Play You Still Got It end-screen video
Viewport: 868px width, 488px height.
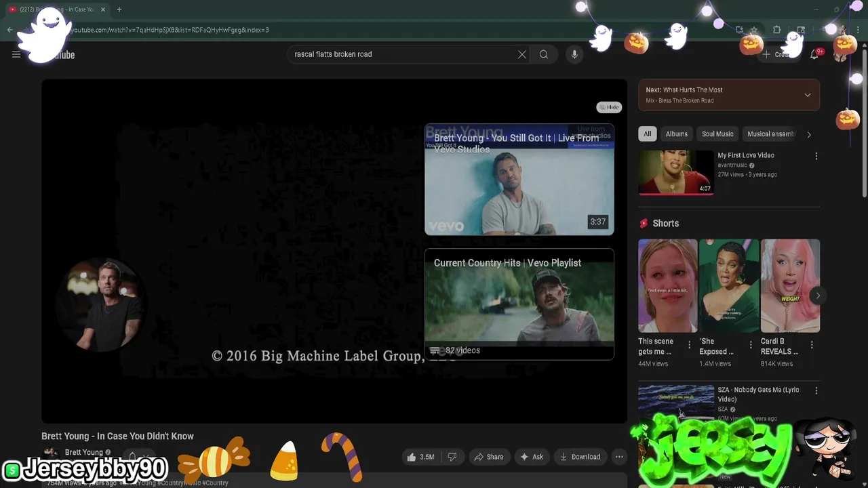(x=519, y=180)
